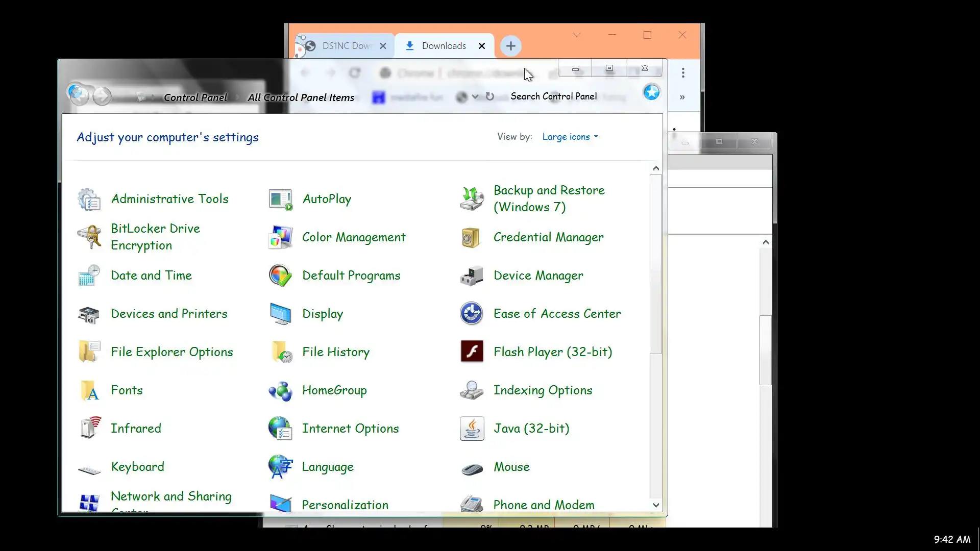This screenshot has width=980, height=551.
Task: Click the scroll down arrow of items list
Action: pyautogui.click(x=656, y=505)
